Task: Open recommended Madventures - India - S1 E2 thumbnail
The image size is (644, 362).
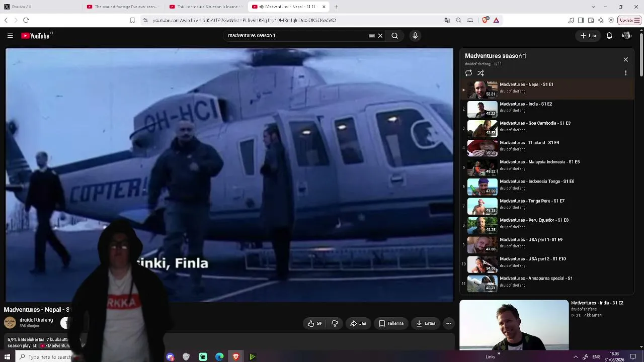Action: point(514,325)
